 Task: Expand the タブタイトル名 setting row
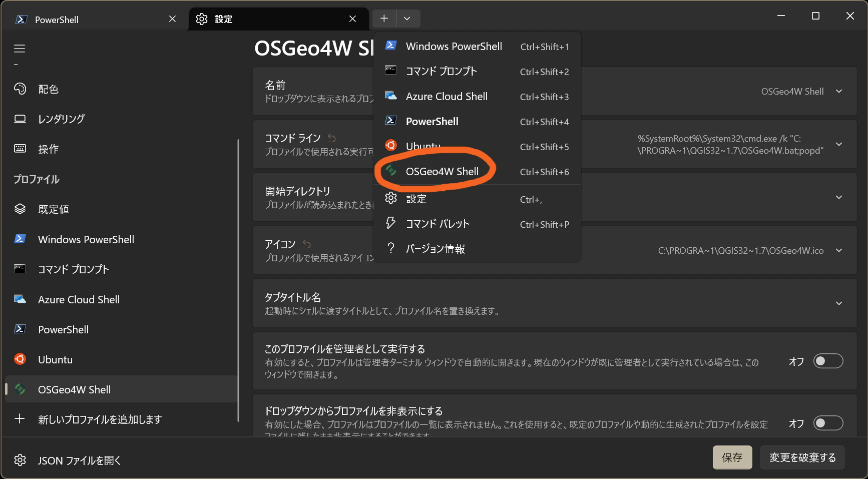coord(839,303)
